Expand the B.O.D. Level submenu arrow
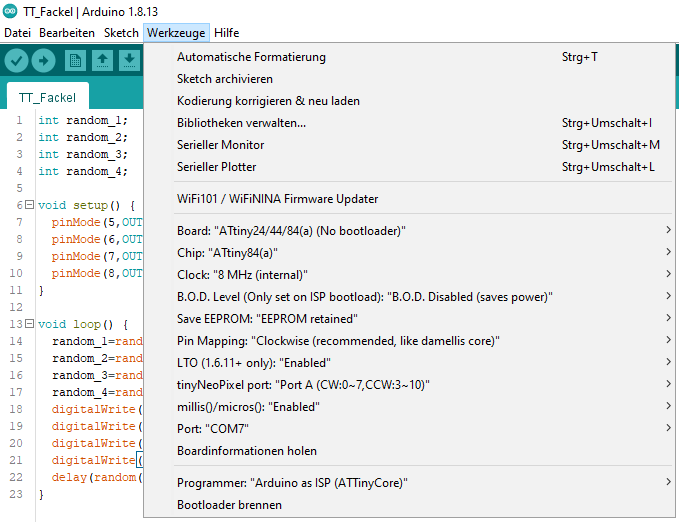This screenshot has width=679, height=522. pos(669,296)
